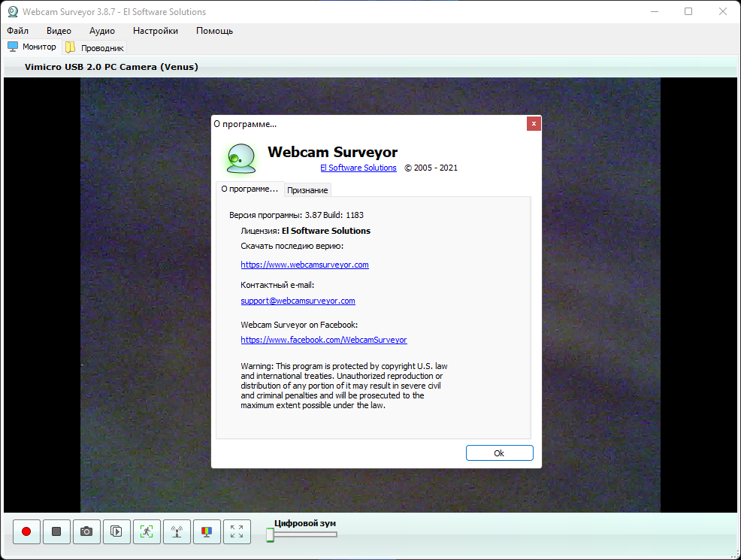Click the Webcam Surveyor logo in About dialog
This screenshot has height=560, width=741.
point(241,159)
